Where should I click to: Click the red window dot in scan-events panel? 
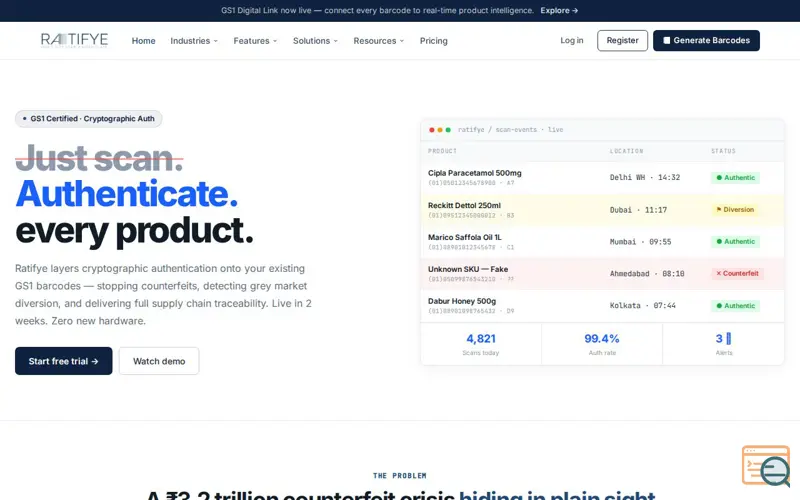[432, 130]
